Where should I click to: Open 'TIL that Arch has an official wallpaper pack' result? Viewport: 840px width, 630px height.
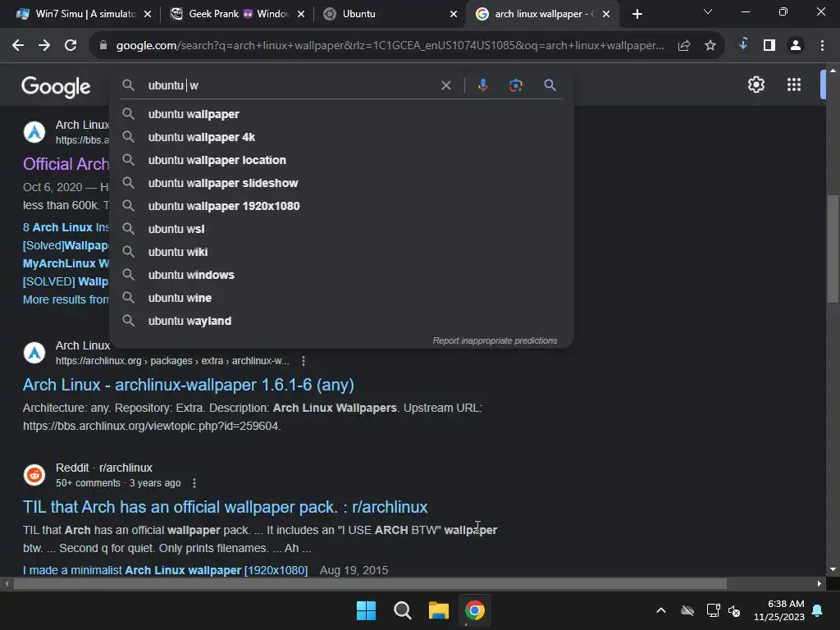click(225, 507)
